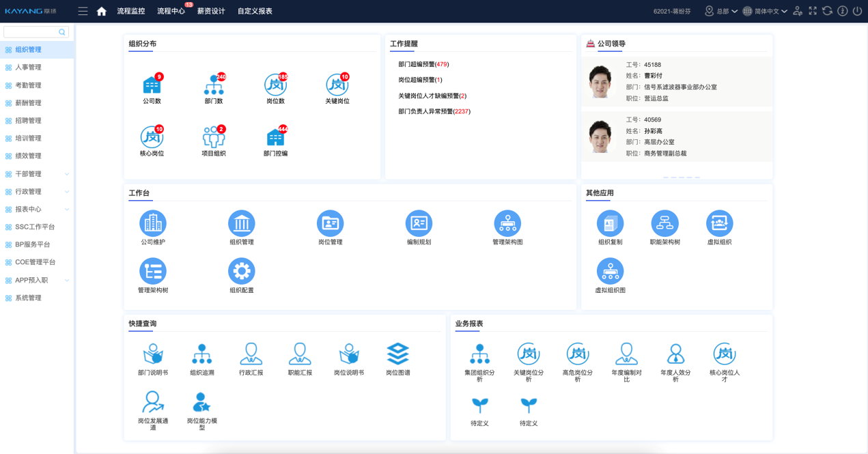Open the 职能架构树 application
The image size is (868, 454).
coord(664,223)
